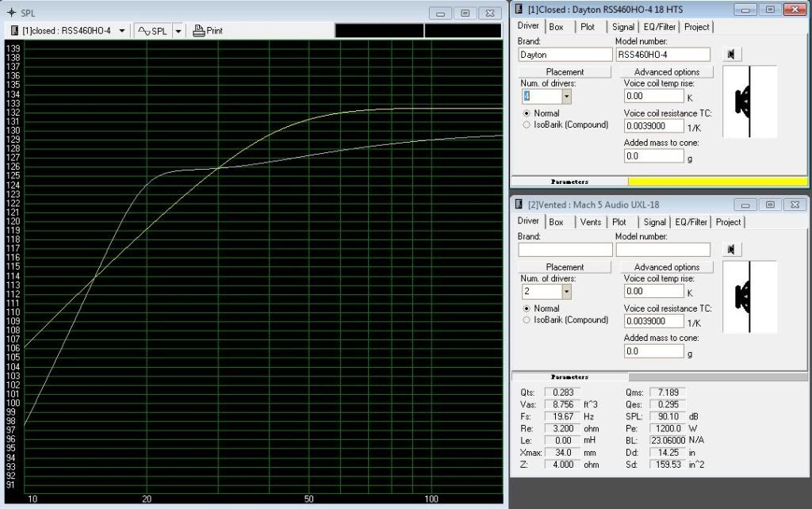Image resolution: width=812 pixels, height=509 pixels.
Task: Click the Re value 3.200
Action: coord(563,428)
